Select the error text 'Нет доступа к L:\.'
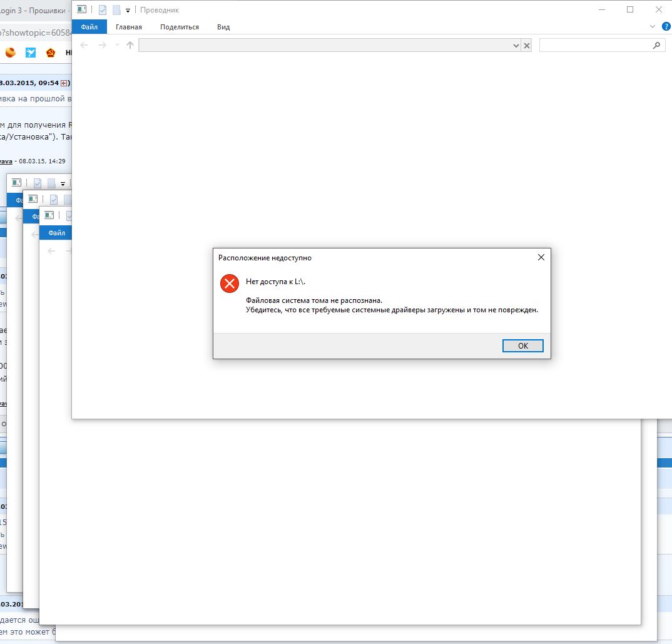Image resolution: width=672 pixels, height=644 pixels. click(275, 282)
